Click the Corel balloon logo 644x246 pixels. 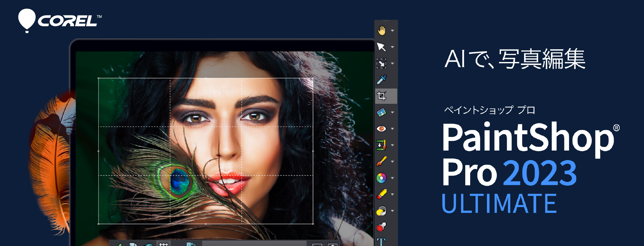pyautogui.click(x=27, y=20)
